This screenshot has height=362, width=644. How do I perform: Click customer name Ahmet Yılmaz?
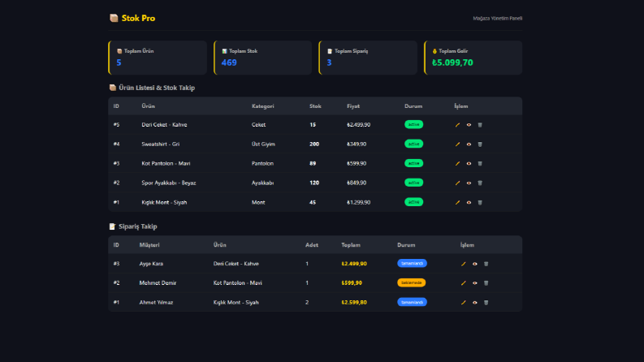[x=156, y=303]
